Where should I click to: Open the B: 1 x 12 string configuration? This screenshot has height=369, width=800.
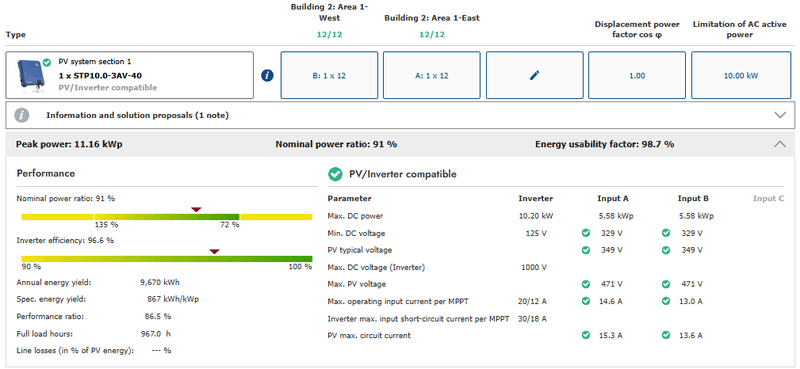point(329,75)
